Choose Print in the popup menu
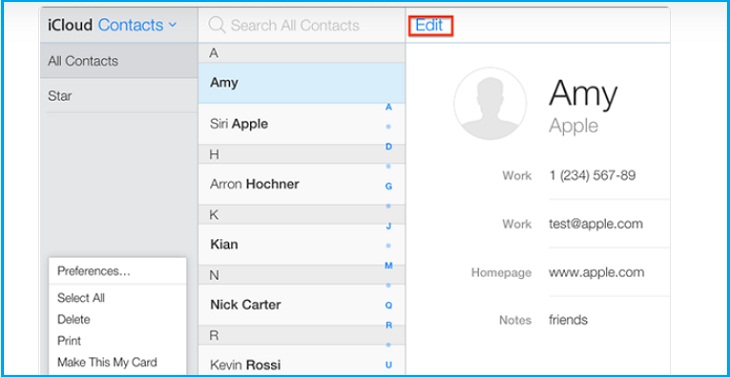Image resolution: width=730 pixels, height=377 pixels. 69,341
